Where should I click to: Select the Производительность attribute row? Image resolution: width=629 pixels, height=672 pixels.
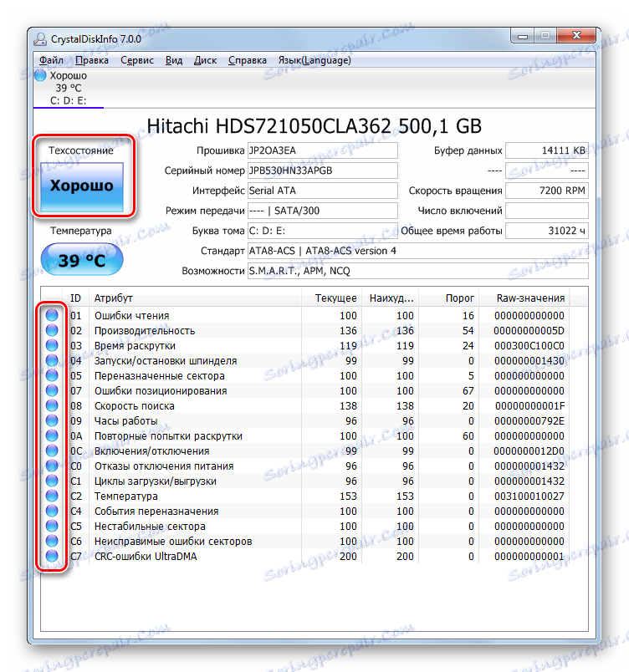point(305,330)
